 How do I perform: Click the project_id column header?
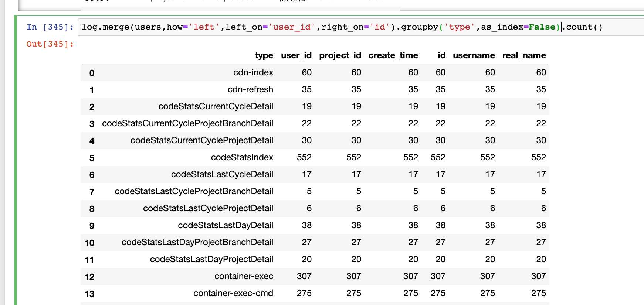coord(340,56)
